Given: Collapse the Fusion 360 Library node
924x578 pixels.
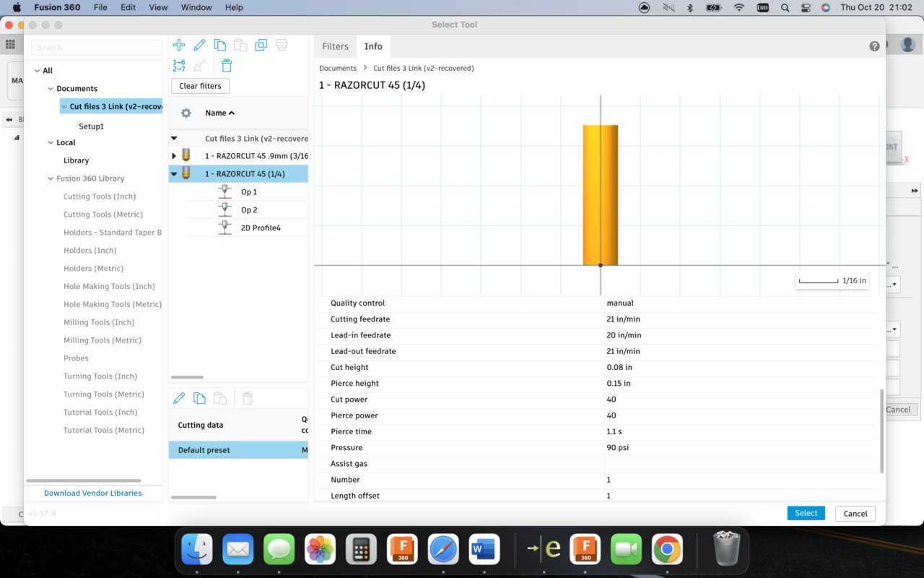Looking at the screenshot, I should click(x=51, y=178).
